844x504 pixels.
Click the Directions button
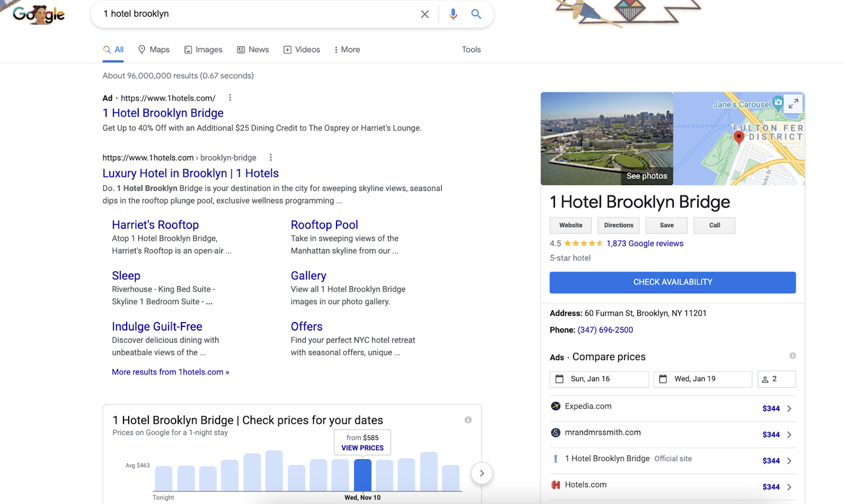click(x=619, y=226)
